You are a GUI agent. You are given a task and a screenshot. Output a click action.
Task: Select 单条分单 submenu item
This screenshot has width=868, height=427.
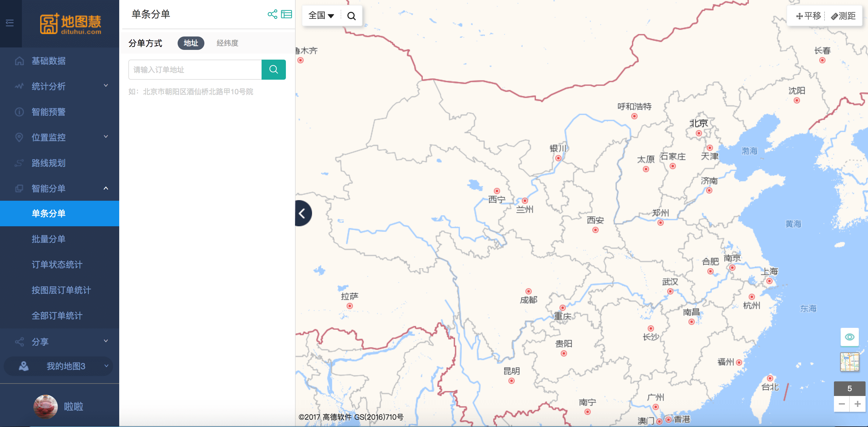[60, 213]
